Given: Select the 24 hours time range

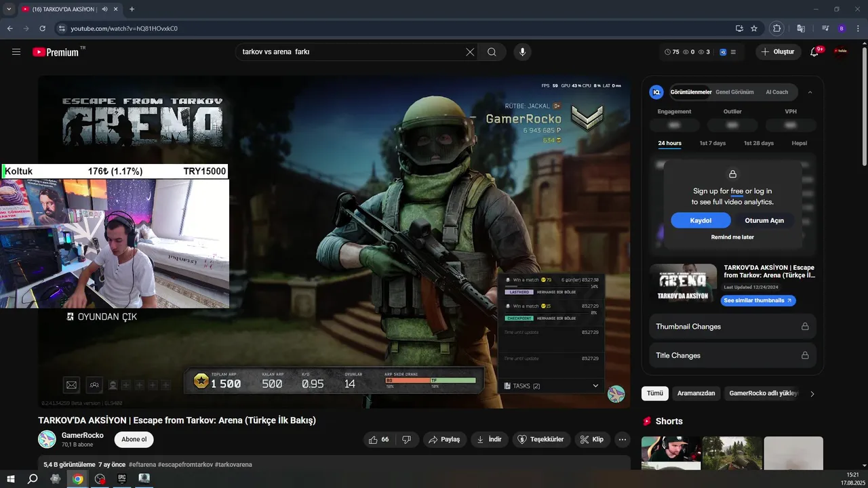Looking at the screenshot, I should point(669,143).
